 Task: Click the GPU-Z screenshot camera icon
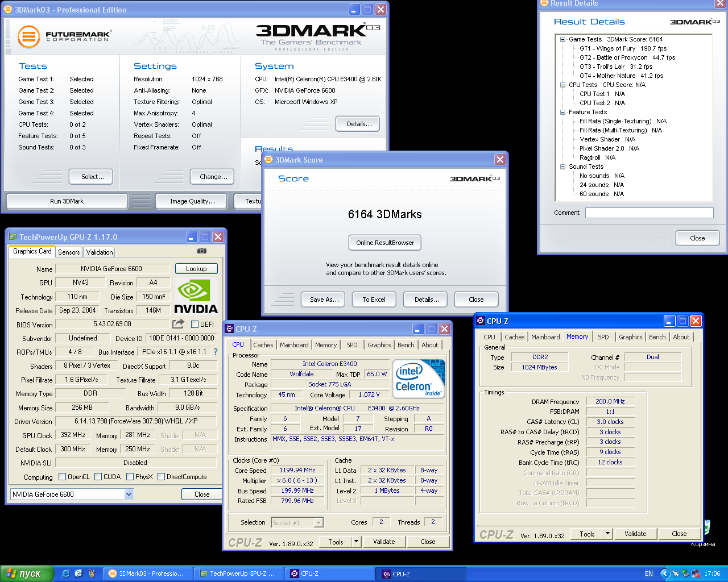[202, 251]
